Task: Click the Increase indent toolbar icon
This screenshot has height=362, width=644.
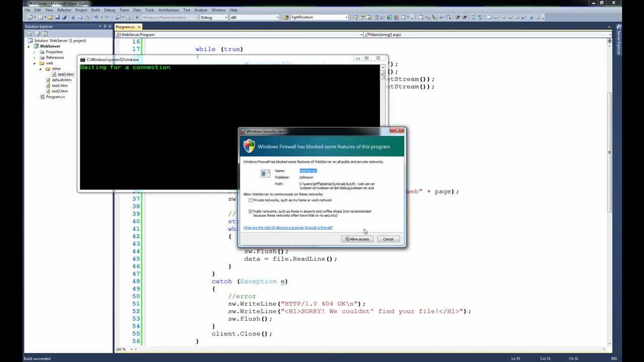Action: (x=464, y=17)
